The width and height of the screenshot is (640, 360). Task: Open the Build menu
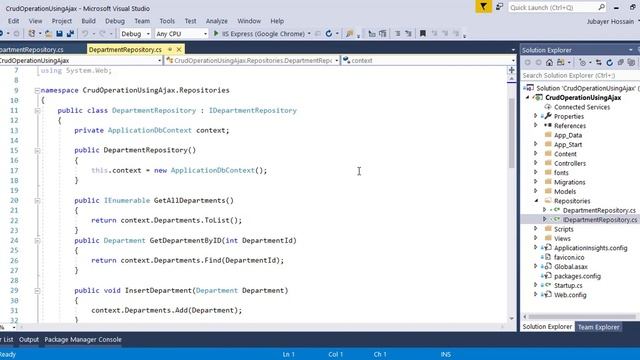pyautogui.click(x=88, y=21)
